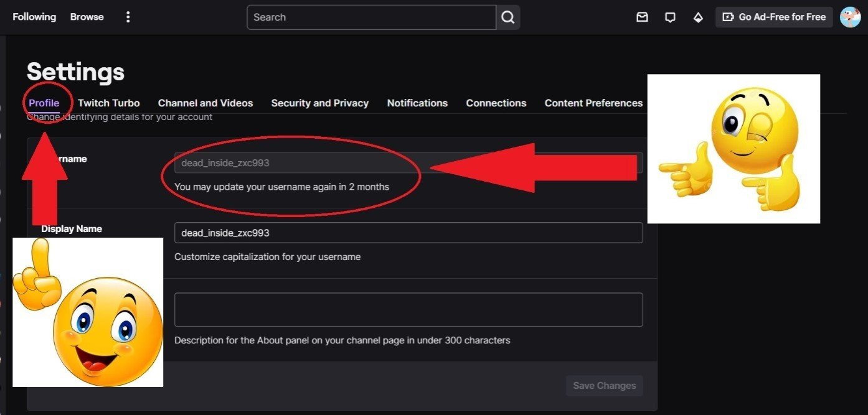Switch to Content Preferences tab
This screenshot has height=415, width=868.
click(x=593, y=103)
